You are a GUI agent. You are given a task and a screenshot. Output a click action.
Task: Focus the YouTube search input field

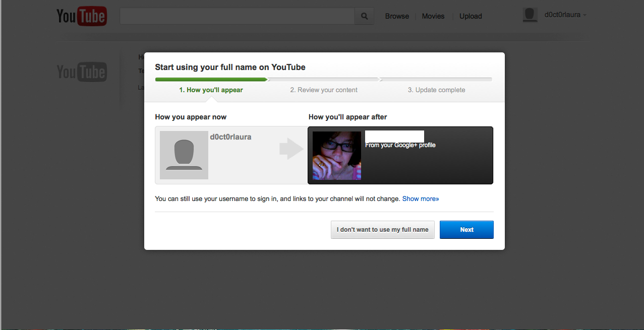237,16
